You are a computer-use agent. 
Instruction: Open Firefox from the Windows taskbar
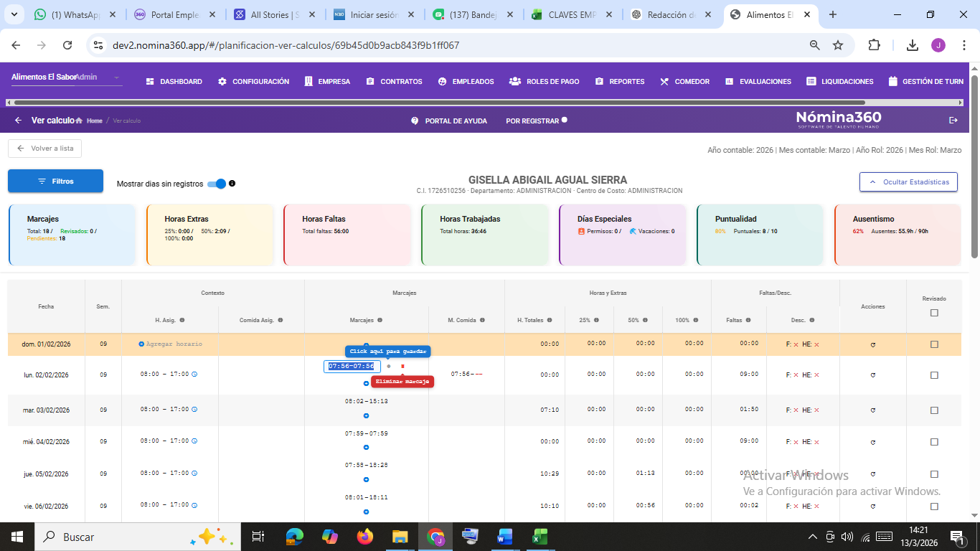(x=365, y=537)
